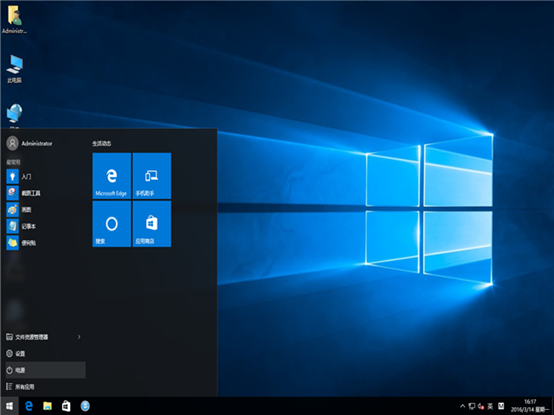The width and height of the screenshot is (554, 415).
Task: Open the Microsoft Edge live tile
Action: click(x=112, y=176)
